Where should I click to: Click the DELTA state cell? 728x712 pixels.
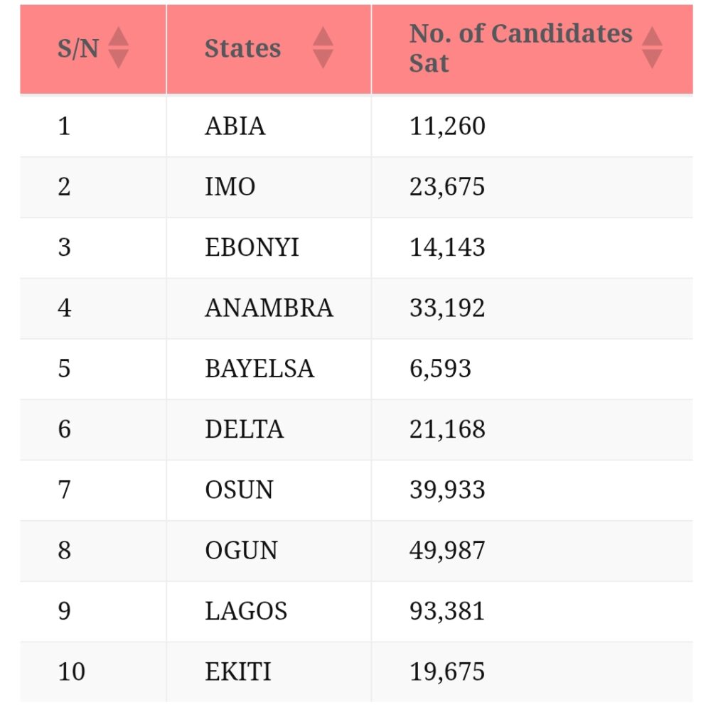click(x=244, y=429)
